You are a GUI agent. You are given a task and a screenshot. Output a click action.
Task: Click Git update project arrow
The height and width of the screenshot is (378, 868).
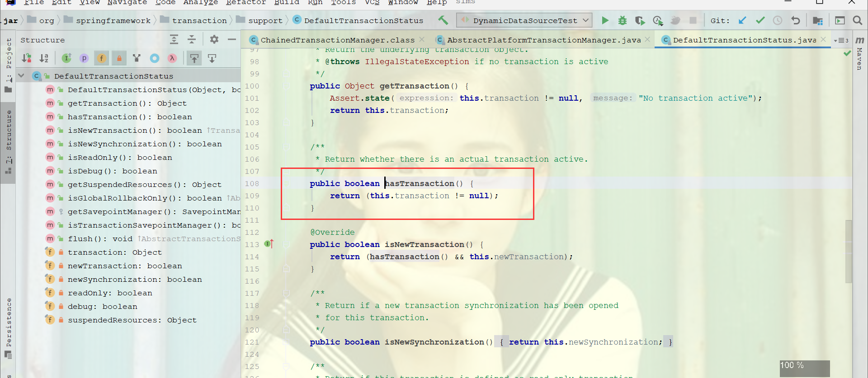tap(742, 20)
